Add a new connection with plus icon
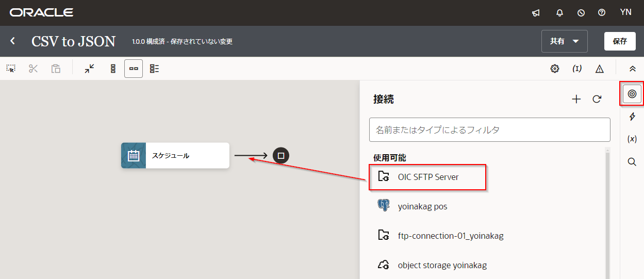 [x=576, y=99]
